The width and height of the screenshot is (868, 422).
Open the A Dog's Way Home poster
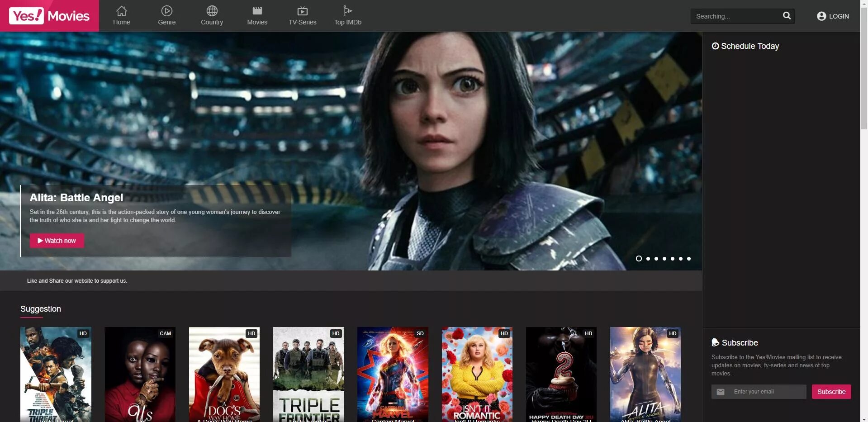(x=224, y=375)
